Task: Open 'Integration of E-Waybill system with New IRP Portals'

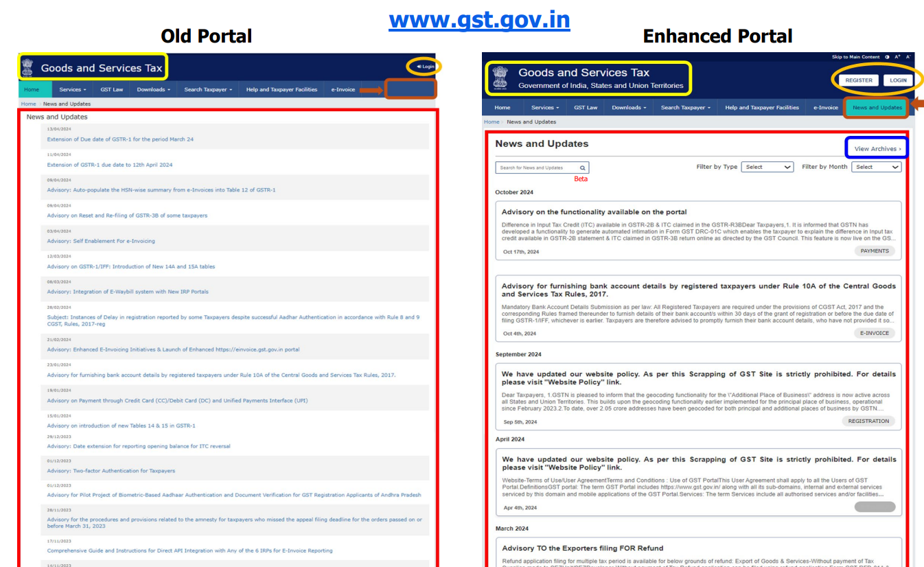Action: 128,292
